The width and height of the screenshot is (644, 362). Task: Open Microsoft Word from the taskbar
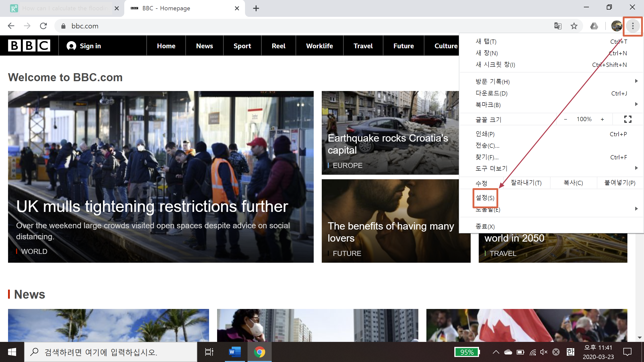(234, 352)
